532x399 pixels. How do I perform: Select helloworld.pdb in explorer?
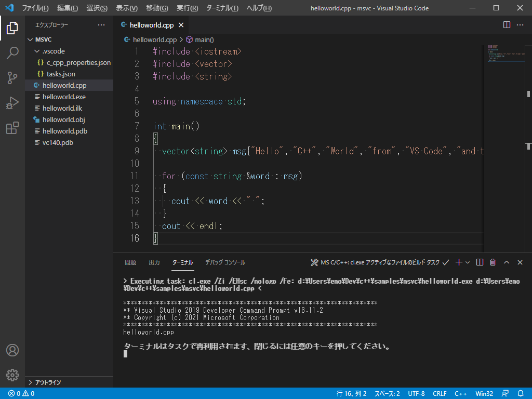(x=69, y=131)
